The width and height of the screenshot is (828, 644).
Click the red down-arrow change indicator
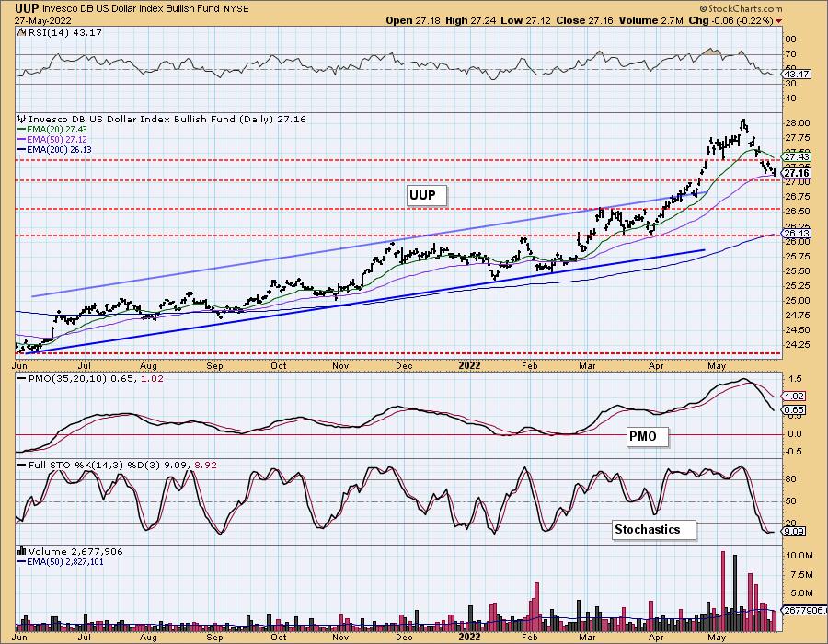coord(779,21)
